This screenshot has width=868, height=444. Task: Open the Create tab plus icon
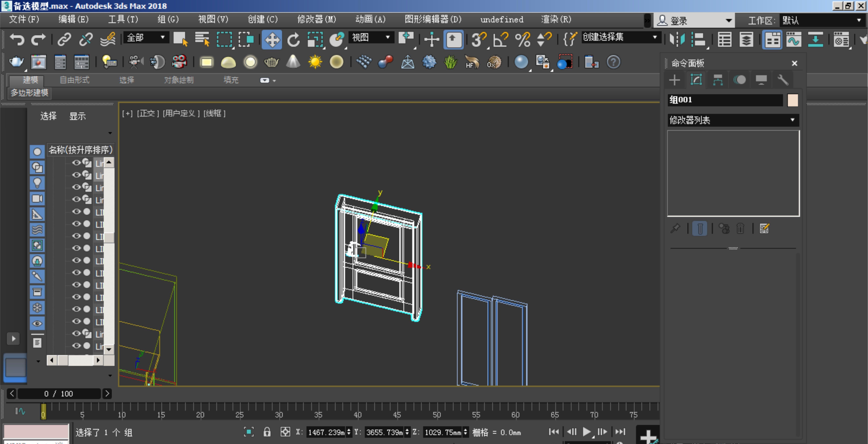(674, 80)
